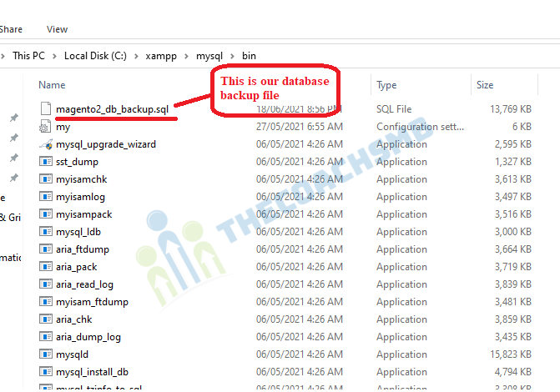Select sst_dump file name
The width and height of the screenshot is (560, 392).
pyautogui.click(x=77, y=162)
